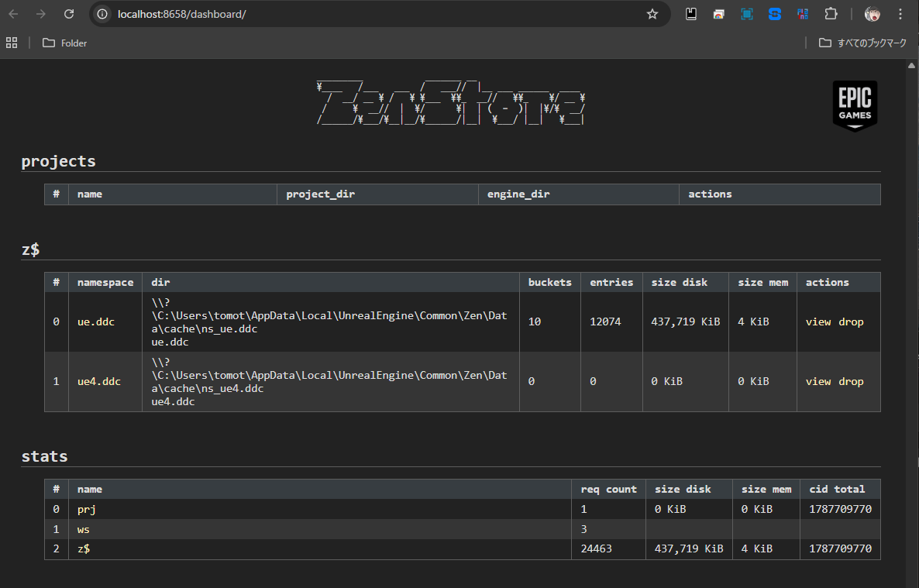
Task: Bookmark this page with the star icon
Action: (x=652, y=14)
